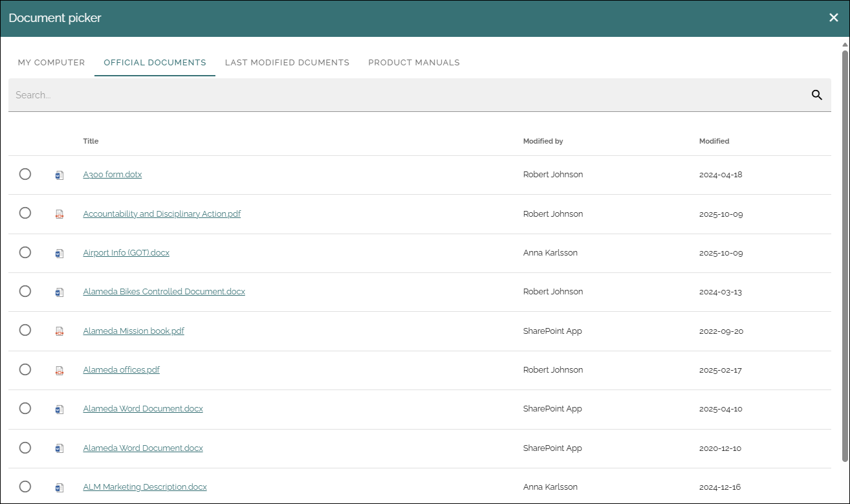
Task: Switch to the My Computer tab
Action: tap(51, 63)
